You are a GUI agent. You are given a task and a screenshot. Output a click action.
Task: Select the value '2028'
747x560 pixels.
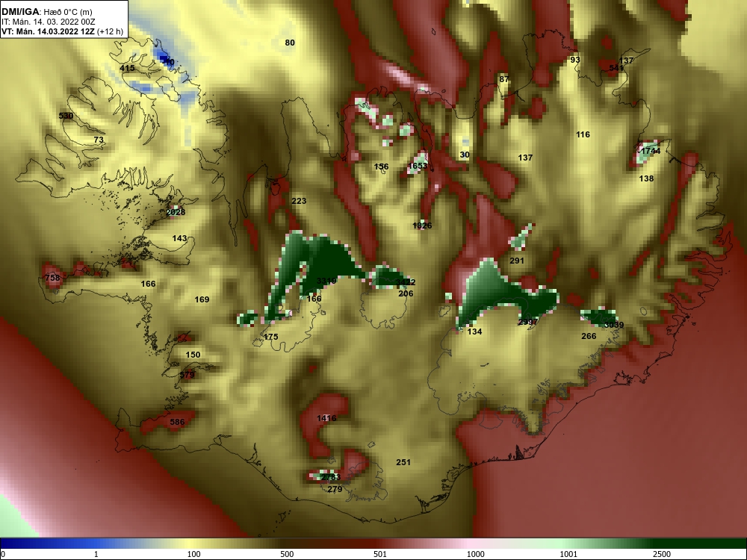[x=176, y=212]
